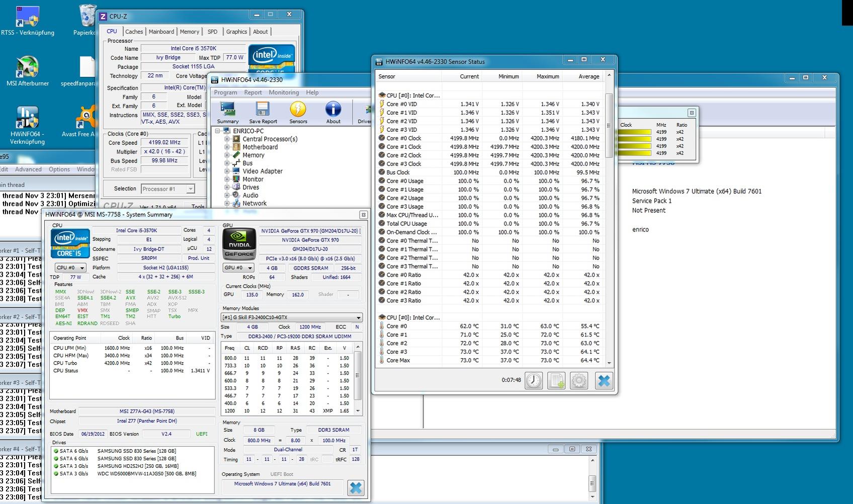Open the Help menu in HWiNFO64
This screenshot has height=504, width=853.
pos(312,93)
